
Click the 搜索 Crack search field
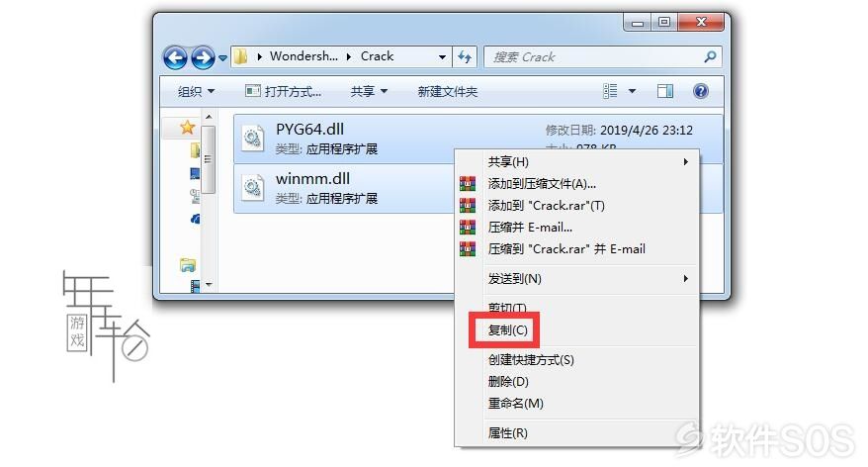(594, 57)
